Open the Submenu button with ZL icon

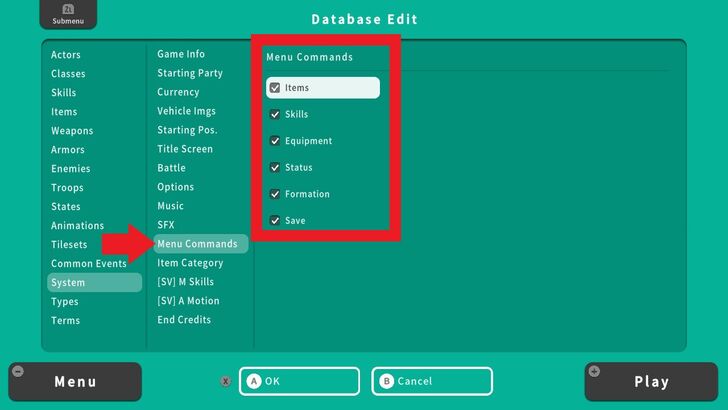point(68,14)
